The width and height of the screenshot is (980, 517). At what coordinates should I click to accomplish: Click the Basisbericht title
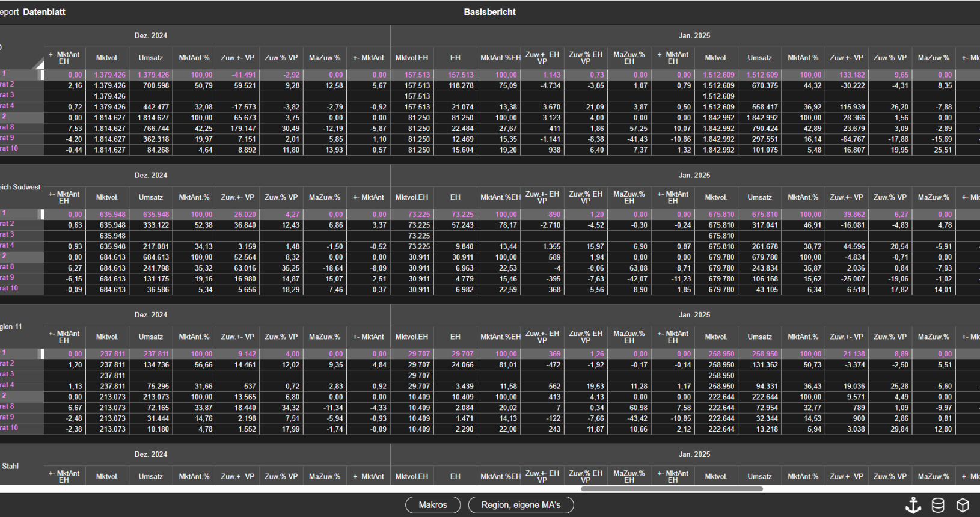coord(490,12)
